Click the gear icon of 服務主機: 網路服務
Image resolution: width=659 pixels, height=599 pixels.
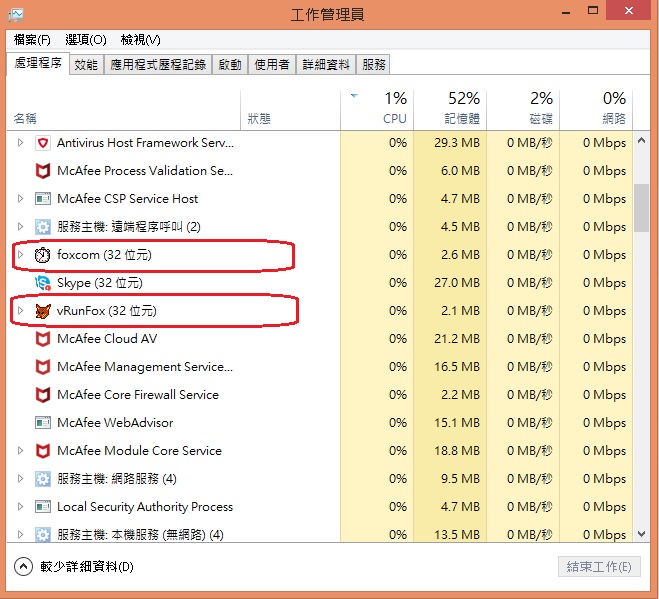point(42,479)
